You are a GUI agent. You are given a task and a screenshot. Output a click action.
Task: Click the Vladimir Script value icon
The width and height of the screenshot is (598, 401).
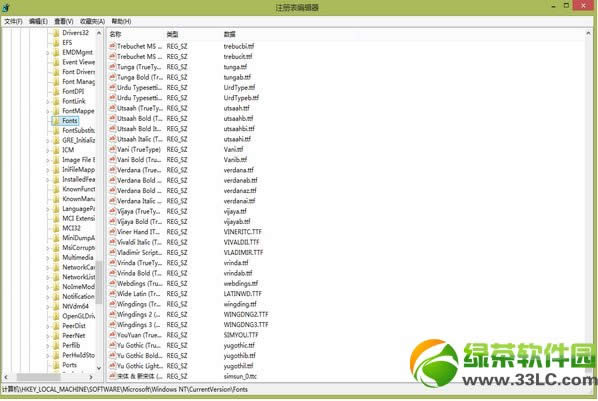coord(113,252)
